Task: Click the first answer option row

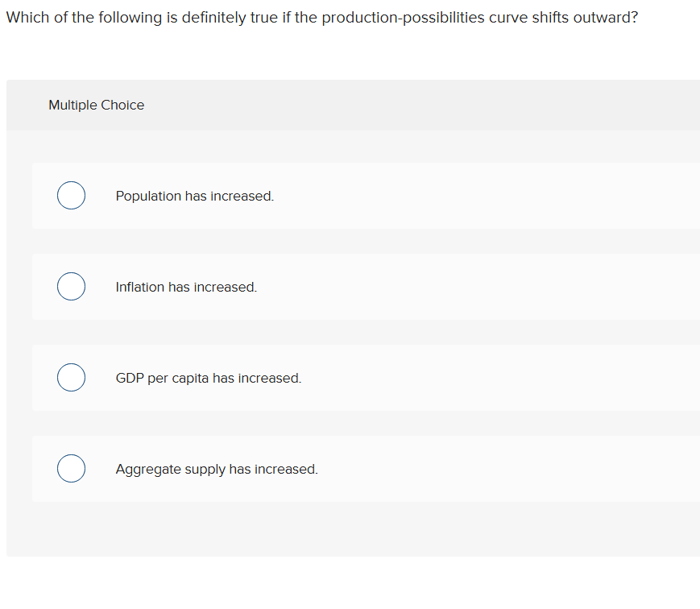Action: point(366,196)
